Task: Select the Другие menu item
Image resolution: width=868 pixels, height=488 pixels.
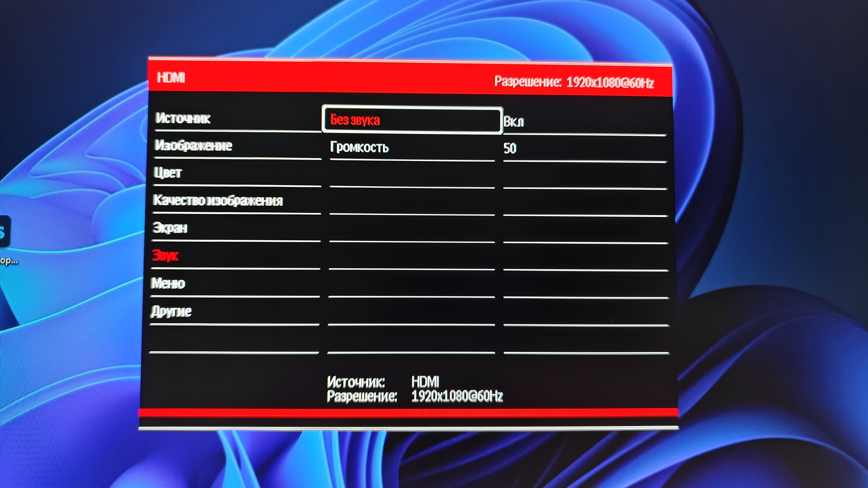Action: [171, 311]
